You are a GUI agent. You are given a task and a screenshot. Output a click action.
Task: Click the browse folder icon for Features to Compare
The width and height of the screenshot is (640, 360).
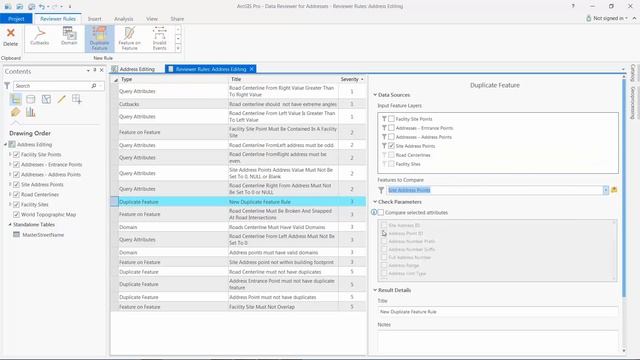coord(614,190)
